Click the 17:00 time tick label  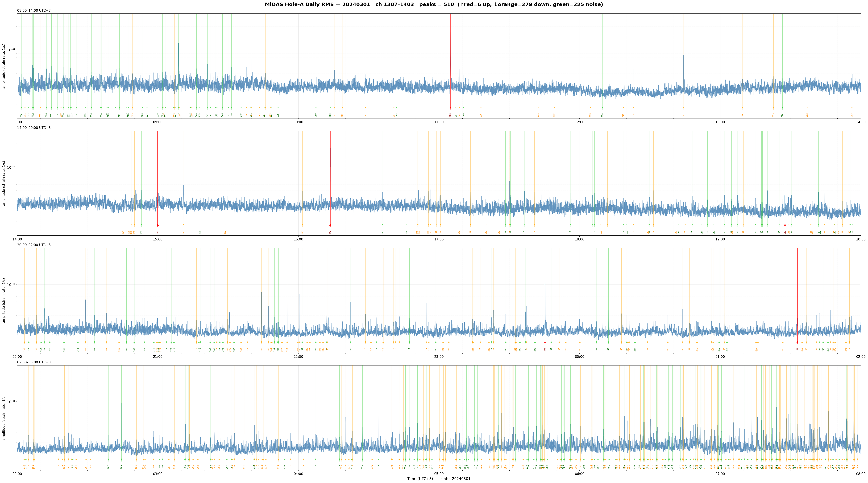coord(439,239)
